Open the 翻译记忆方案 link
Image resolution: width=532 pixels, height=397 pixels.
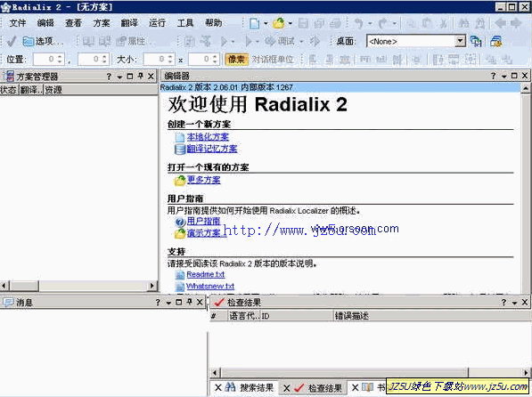pos(212,149)
